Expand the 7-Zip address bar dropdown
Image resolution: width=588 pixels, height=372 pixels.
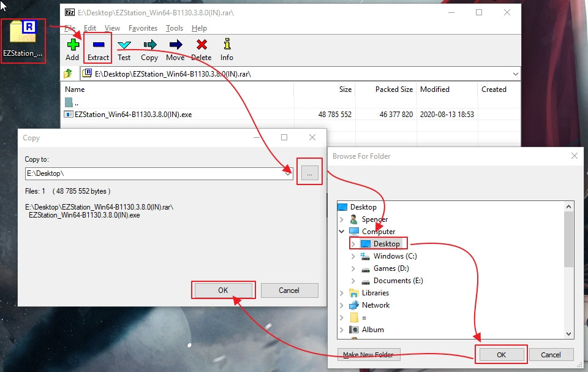point(515,74)
